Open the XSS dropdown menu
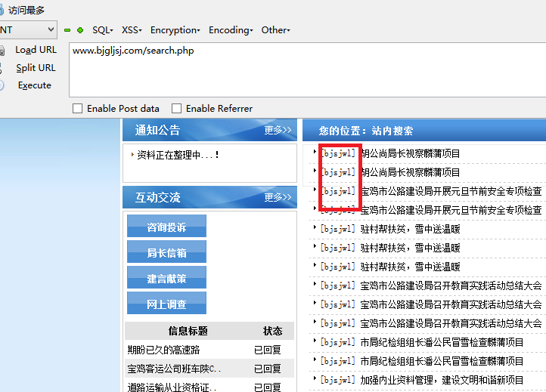 coord(132,30)
